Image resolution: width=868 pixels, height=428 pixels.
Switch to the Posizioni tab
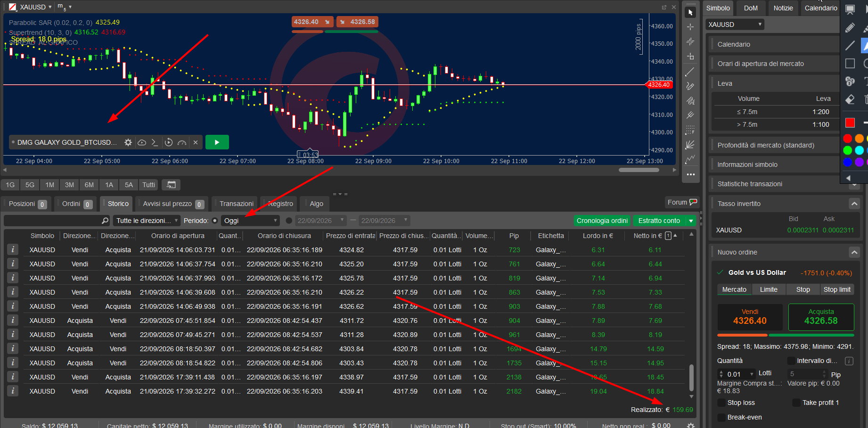pos(27,204)
